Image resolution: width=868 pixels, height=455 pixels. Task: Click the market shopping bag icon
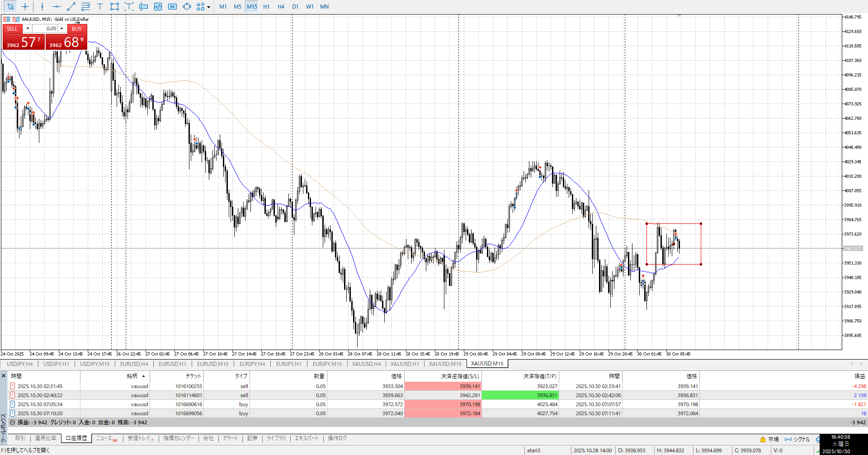pyautogui.click(x=763, y=439)
